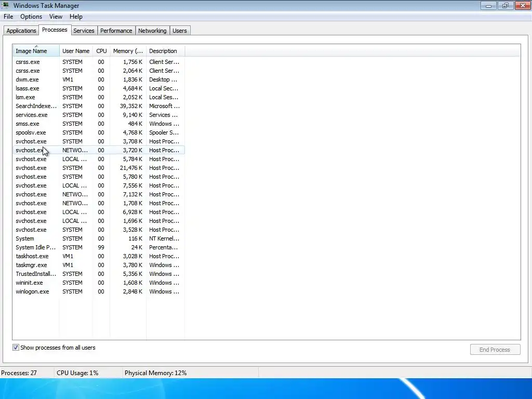Switch to the Users tab

(x=179, y=31)
